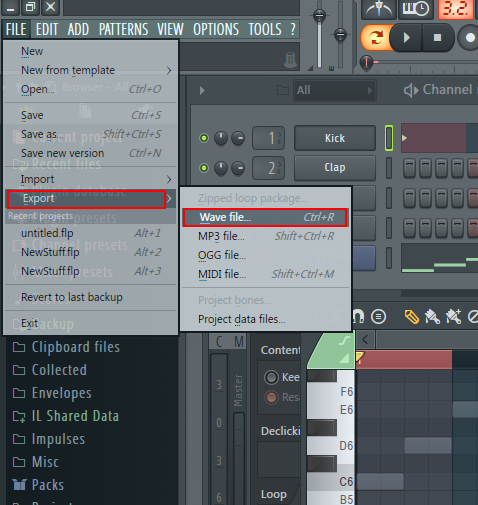Click Kick mixer track number 1
The image size is (478, 505).
(x=269, y=138)
